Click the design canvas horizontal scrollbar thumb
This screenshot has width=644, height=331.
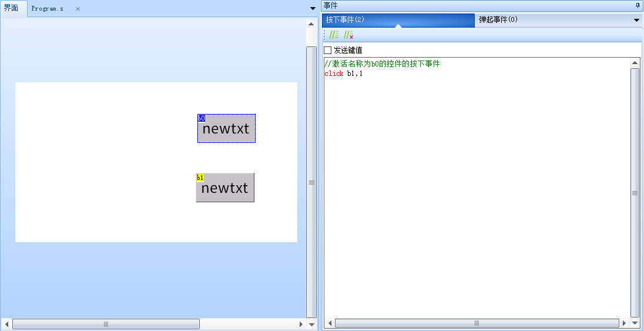click(x=106, y=324)
